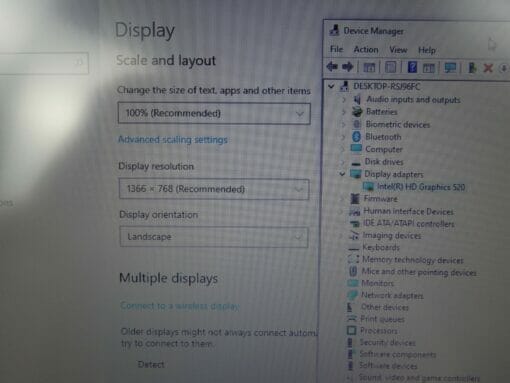This screenshot has width=510, height=383.
Task: Expand the Disk drives tree node
Action: 342,162
